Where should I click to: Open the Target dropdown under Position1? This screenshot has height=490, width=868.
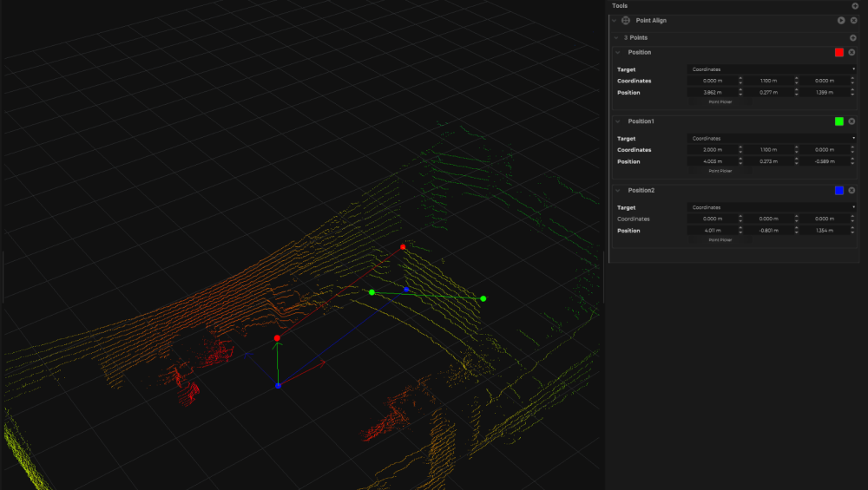coord(772,139)
